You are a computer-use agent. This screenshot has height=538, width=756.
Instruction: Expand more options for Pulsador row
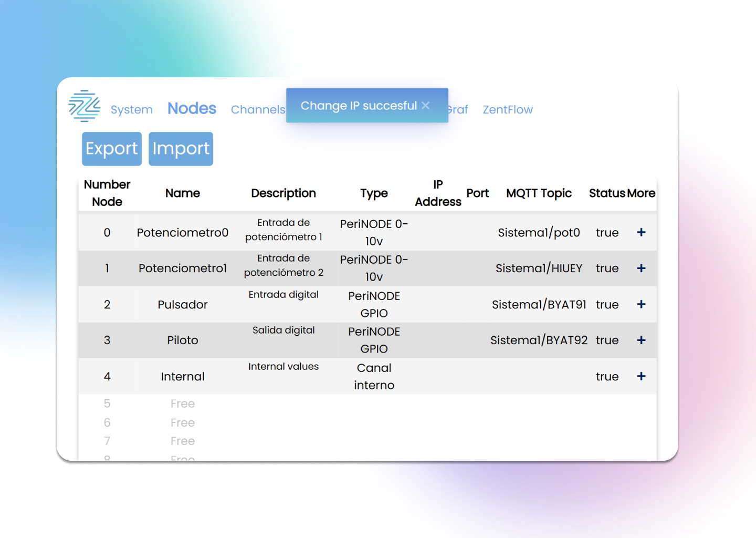[641, 304]
